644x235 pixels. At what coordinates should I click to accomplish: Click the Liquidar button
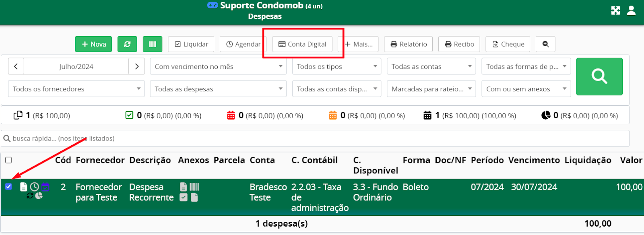191,44
